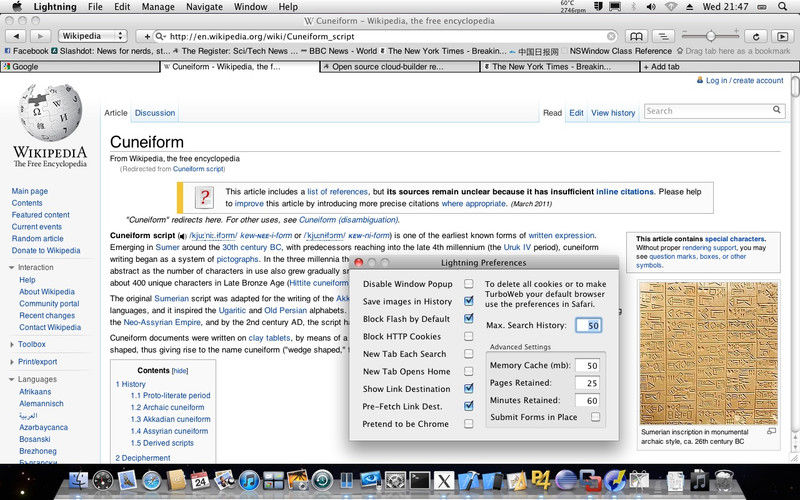
Task: Follow the Cuneiform (disambiguation) link
Action: click(x=348, y=220)
